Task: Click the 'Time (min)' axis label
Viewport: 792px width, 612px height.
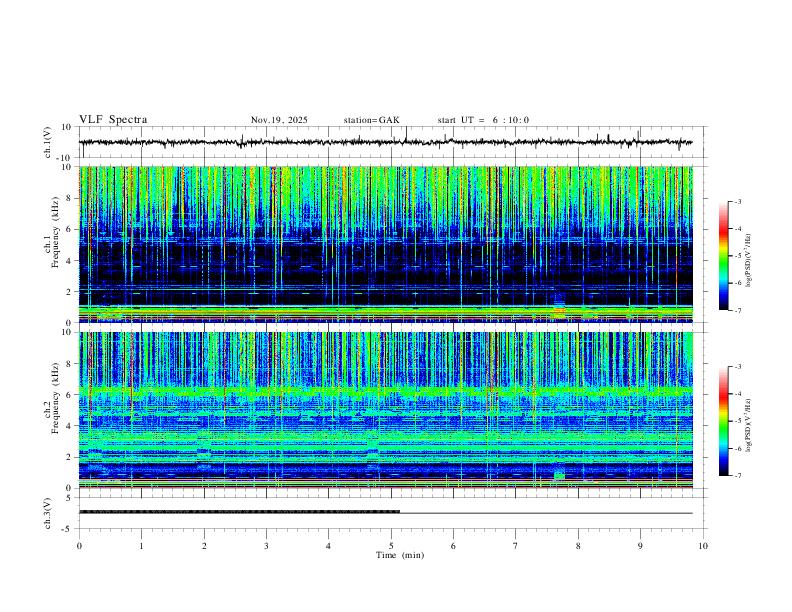Action: pyautogui.click(x=400, y=555)
